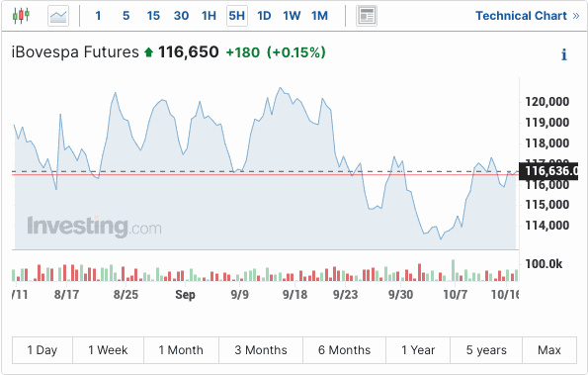Click the (+0.15%) percent change
The image size is (588, 375).
296,52
